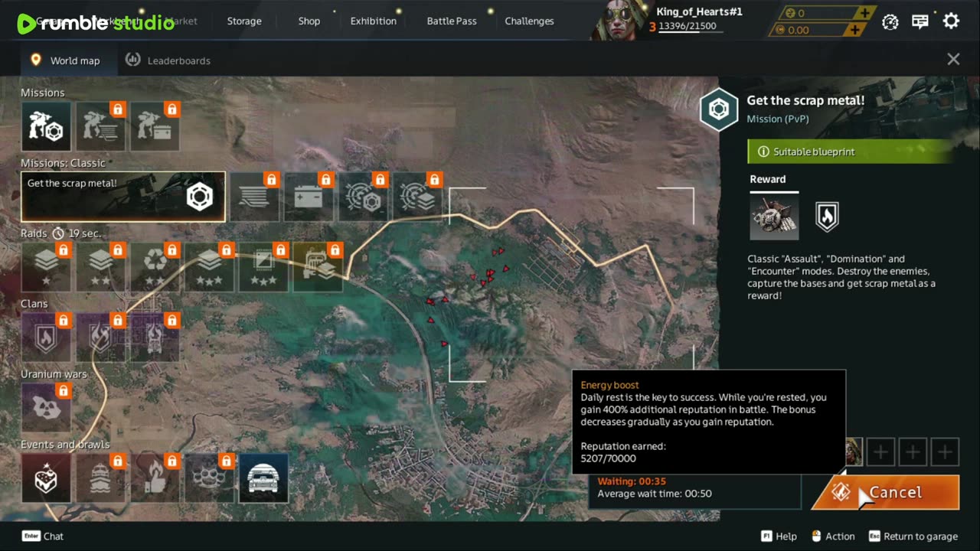Select the locked brass knuckles brawl
The image size is (980, 551).
pos(209,478)
